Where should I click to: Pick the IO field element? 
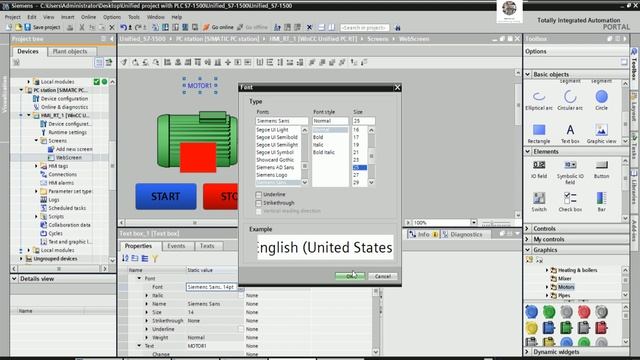tap(539, 169)
